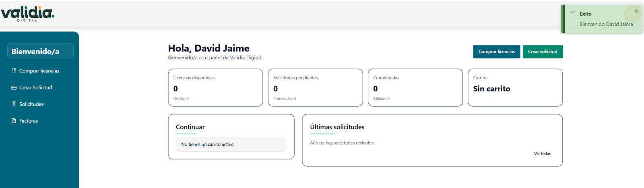The image size is (644, 188).
Task: Open Bienvenido/a sidebar item
Action: click(x=40, y=51)
